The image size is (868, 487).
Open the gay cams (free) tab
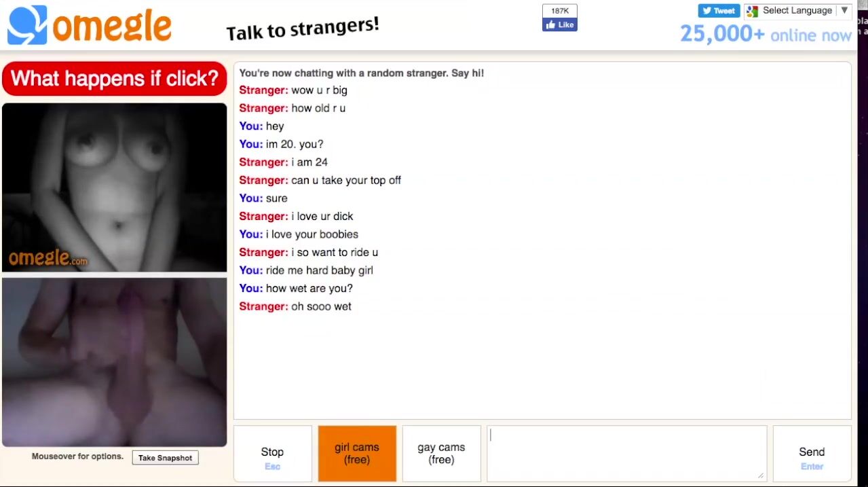(441, 454)
